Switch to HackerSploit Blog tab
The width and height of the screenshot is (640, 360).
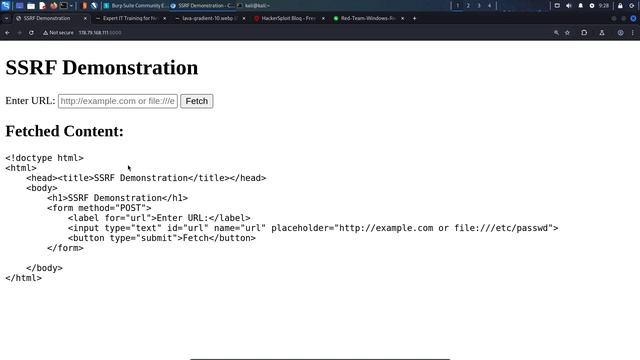[x=288, y=18]
